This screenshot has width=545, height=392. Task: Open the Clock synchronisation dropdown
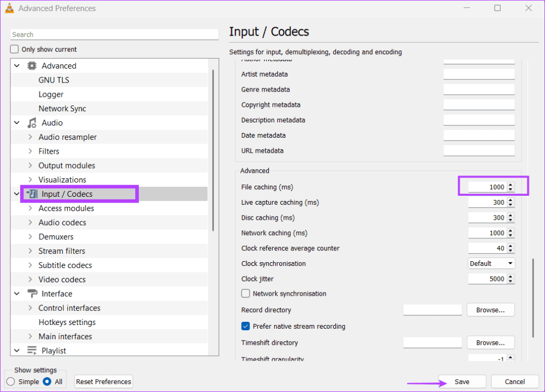[491, 263]
